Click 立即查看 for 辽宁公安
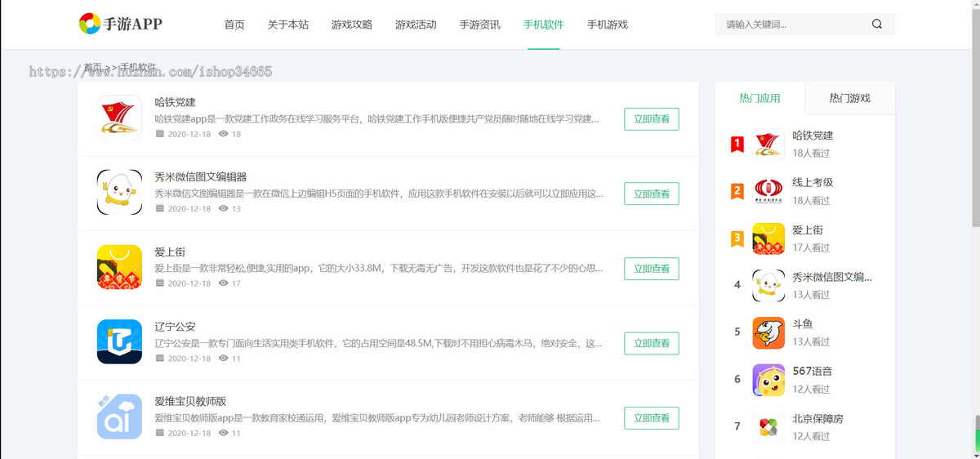 (x=652, y=343)
